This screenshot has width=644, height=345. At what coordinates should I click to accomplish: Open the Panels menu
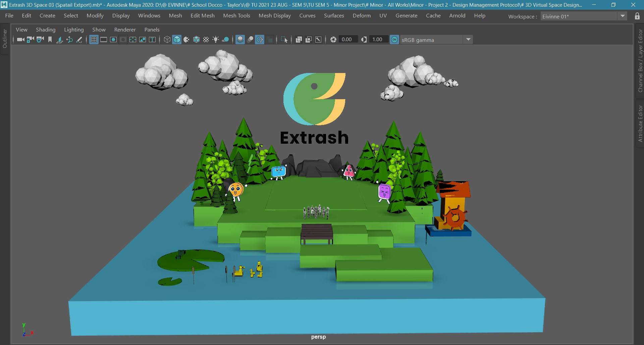click(x=152, y=29)
